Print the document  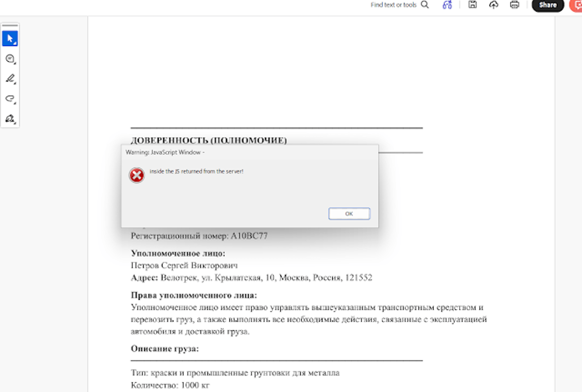tap(515, 5)
